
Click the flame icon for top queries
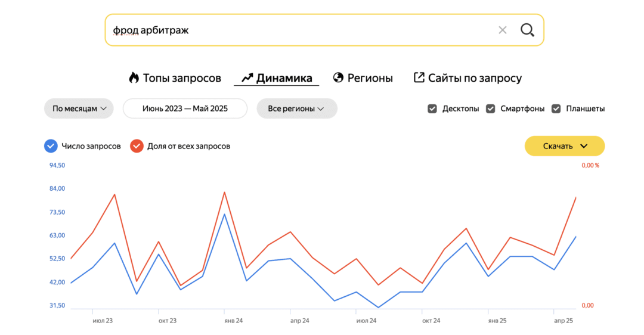134,78
